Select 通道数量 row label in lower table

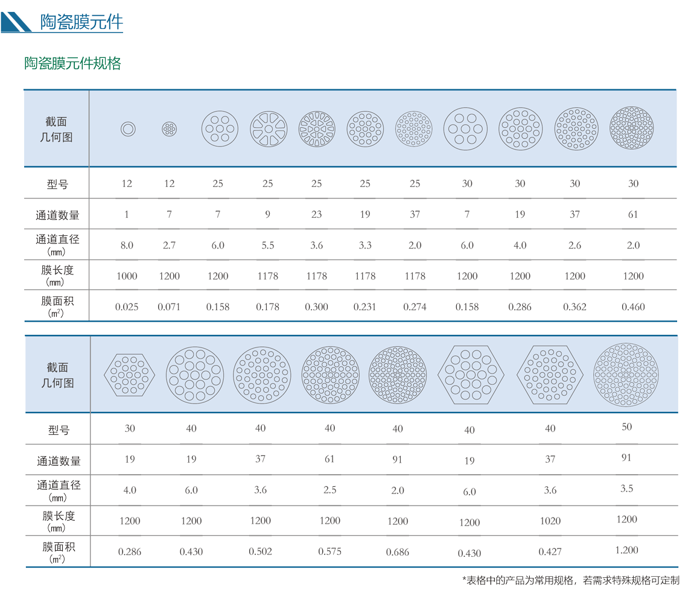click(x=59, y=461)
